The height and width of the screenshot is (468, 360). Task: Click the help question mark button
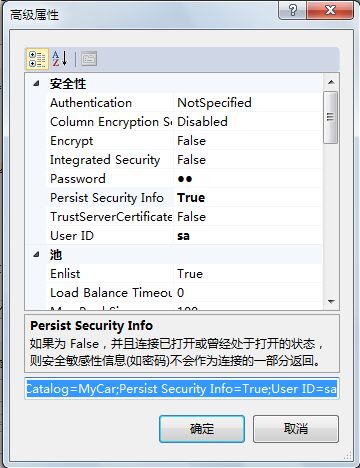[293, 11]
